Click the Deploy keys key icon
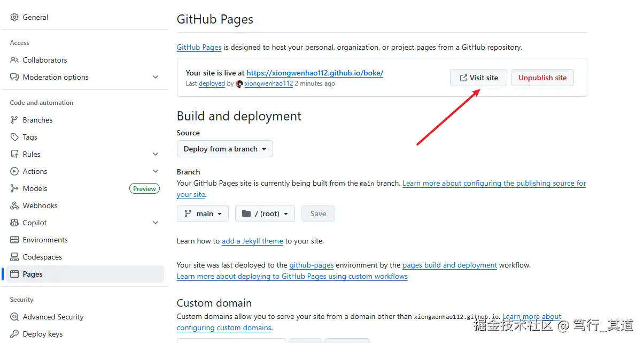The width and height of the screenshot is (644, 343). coord(14,334)
